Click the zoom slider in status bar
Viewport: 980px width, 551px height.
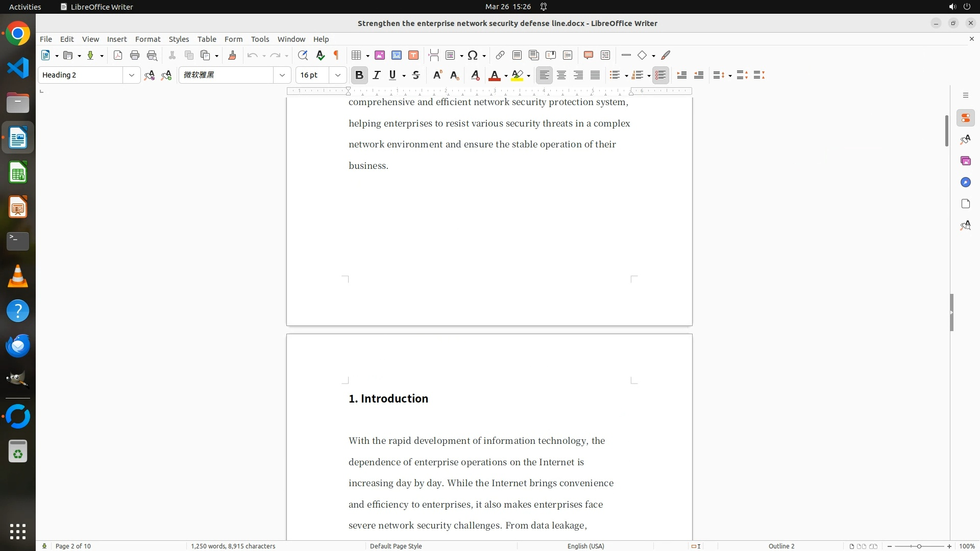click(x=919, y=546)
